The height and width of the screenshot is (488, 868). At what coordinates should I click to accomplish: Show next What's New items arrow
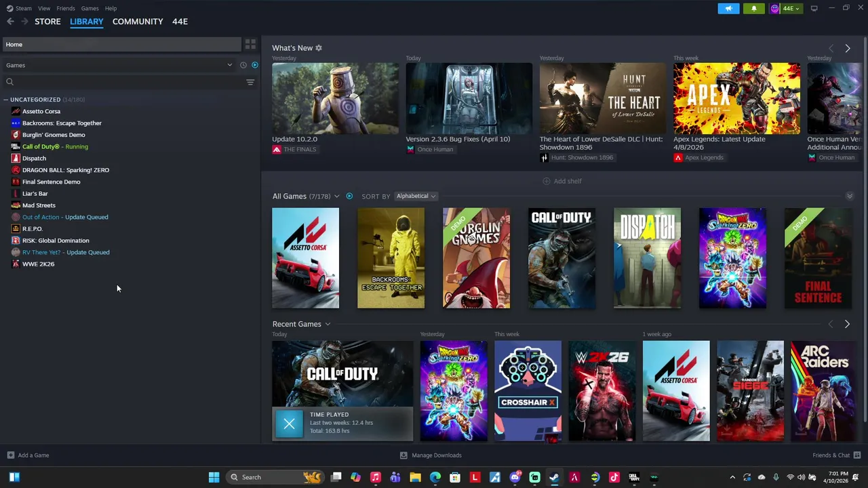point(847,48)
